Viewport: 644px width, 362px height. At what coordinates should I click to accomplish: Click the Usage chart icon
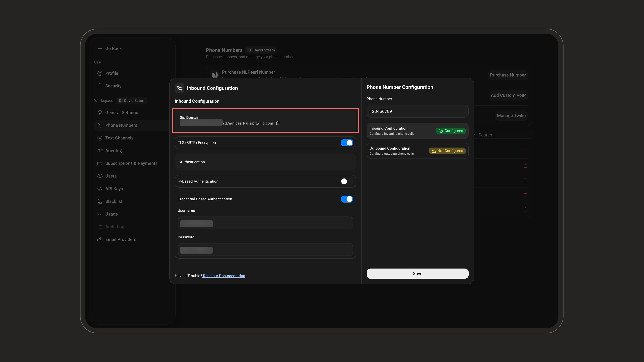100,214
